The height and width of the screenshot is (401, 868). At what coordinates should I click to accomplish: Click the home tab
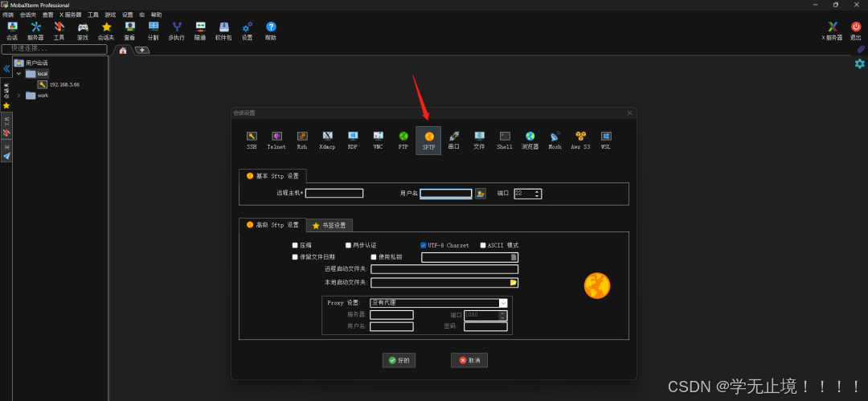tap(123, 50)
